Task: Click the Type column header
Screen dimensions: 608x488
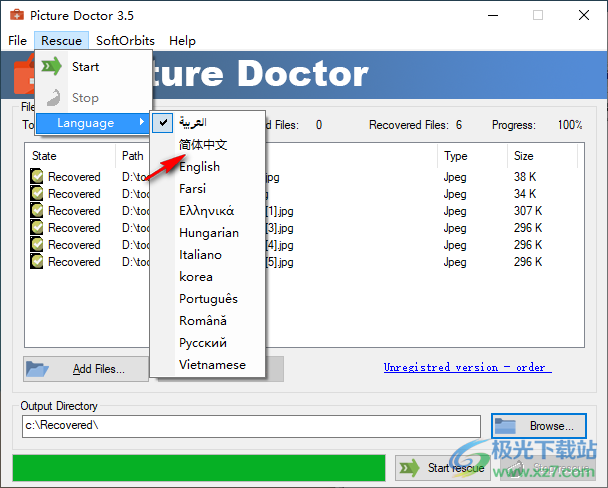Action: click(x=472, y=156)
